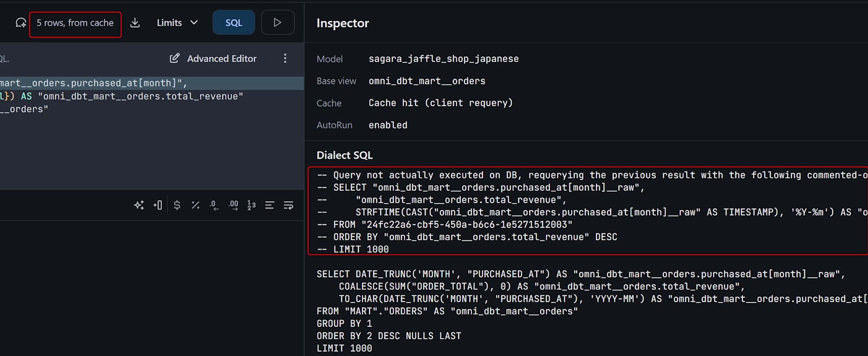Image resolution: width=868 pixels, height=356 pixels.
Task: Click the Dialect SQL heading
Action: (345, 155)
